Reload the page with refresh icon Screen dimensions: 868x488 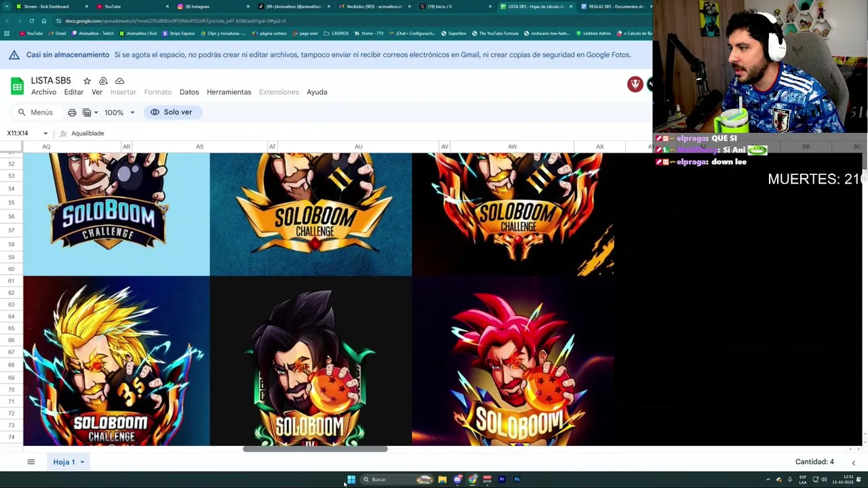pos(31,21)
